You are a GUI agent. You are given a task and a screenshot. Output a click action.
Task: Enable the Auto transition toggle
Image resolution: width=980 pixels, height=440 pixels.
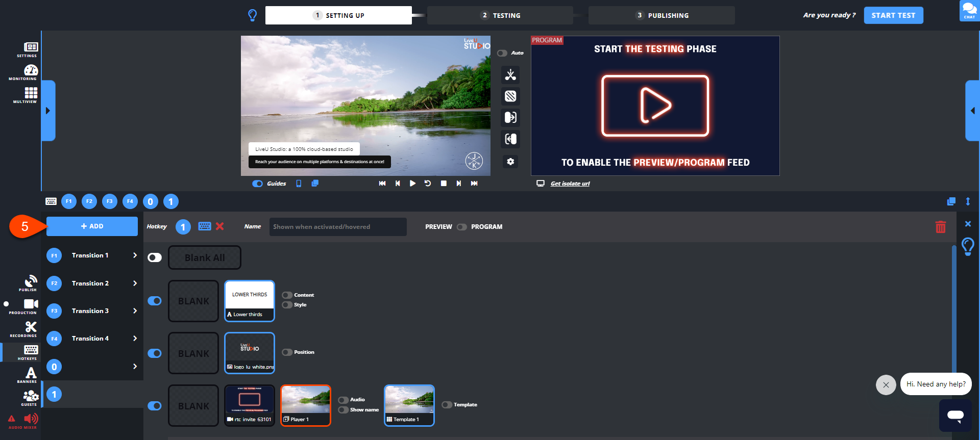click(x=502, y=53)
